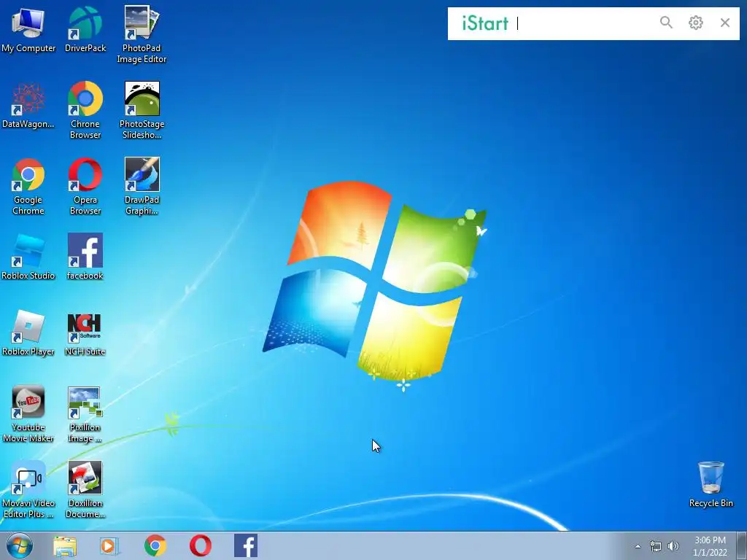
Task: Open Opera from the taskbar
Action: pos(201,545)
